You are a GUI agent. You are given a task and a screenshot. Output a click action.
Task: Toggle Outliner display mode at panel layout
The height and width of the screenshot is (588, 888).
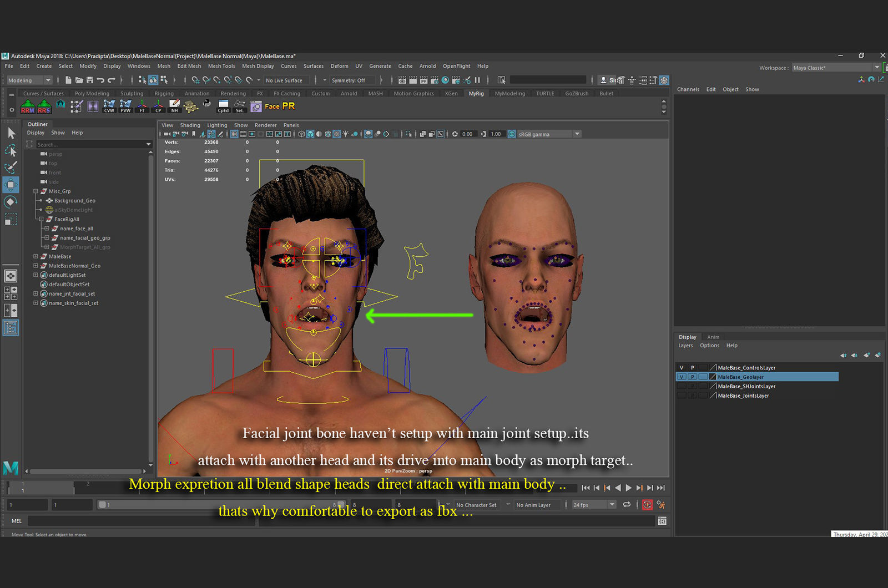tap(11, 328)
